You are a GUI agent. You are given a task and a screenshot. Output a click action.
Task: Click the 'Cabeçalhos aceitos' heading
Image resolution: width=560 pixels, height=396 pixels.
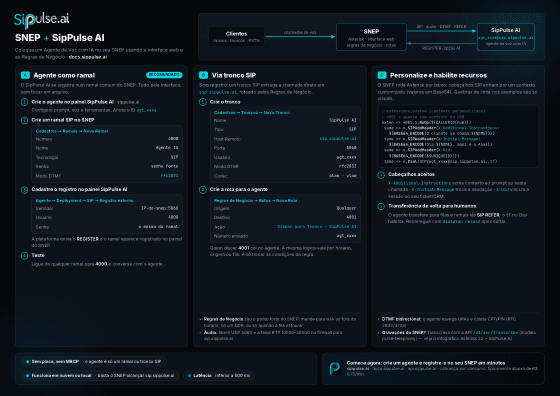pyautogui.click(x=411, y=175)
